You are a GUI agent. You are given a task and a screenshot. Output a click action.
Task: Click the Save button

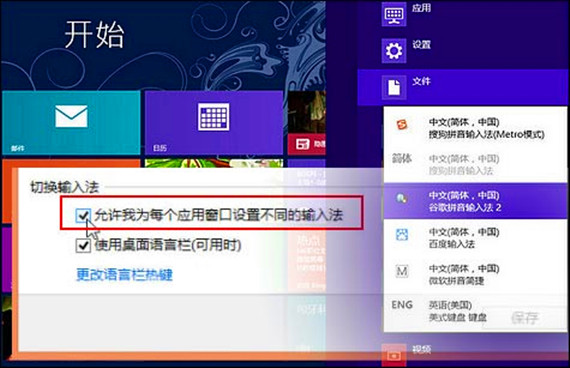[525, 318]
